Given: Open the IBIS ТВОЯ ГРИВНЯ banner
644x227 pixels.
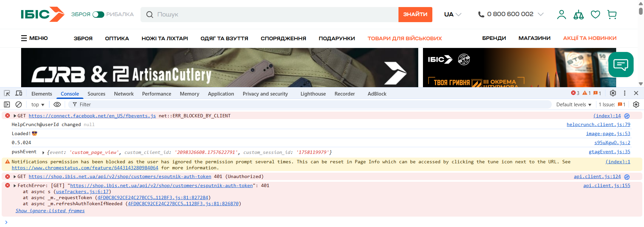Looking at the screenshot, I should [x=520, y=67].
